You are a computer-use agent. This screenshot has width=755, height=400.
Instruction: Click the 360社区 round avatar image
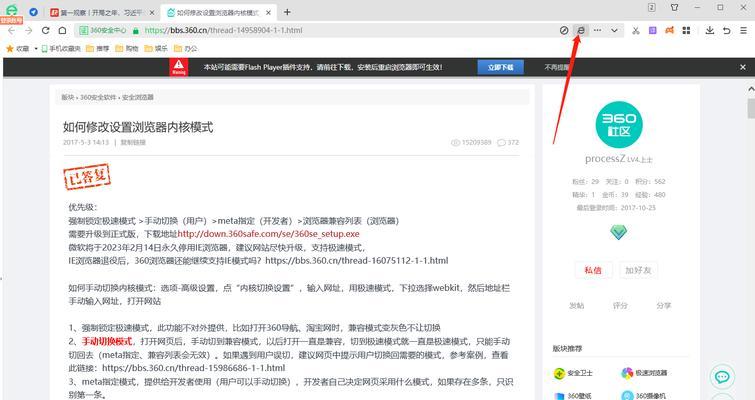click(x=619, y=125)
